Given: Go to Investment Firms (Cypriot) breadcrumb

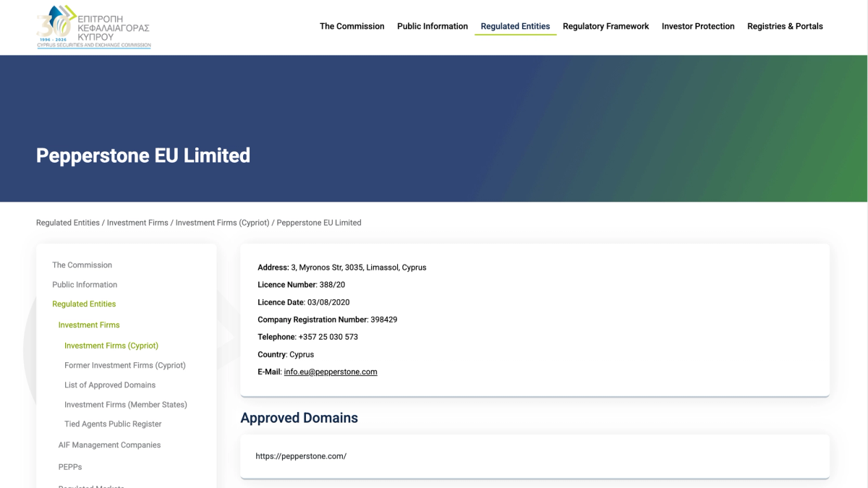Looking at the screenshot, I should [222, 223].
